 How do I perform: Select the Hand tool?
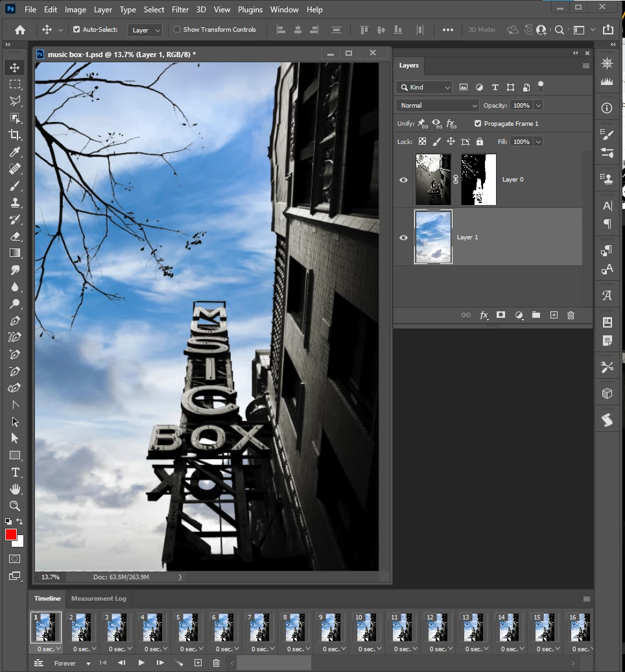click(14, 489)
